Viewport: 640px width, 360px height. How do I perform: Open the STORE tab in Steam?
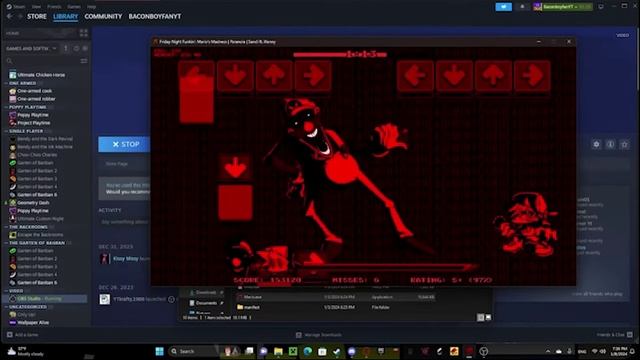(x=37, y=16)
